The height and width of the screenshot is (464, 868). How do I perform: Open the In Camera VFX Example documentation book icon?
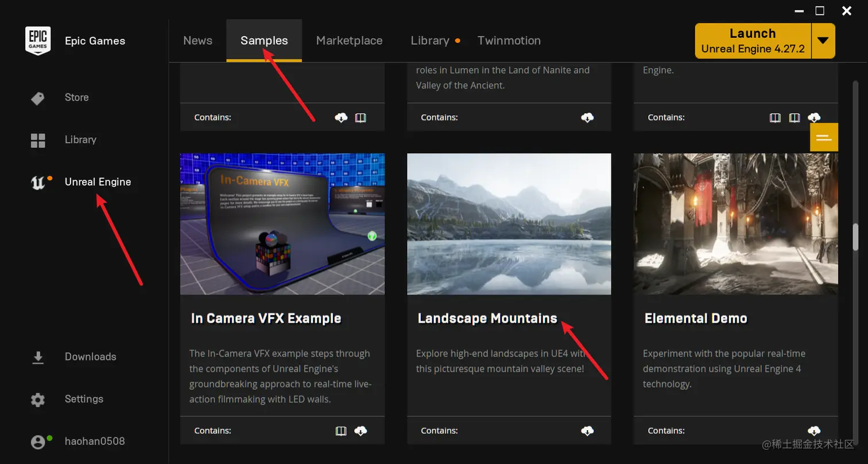click(x=341, y=431)
